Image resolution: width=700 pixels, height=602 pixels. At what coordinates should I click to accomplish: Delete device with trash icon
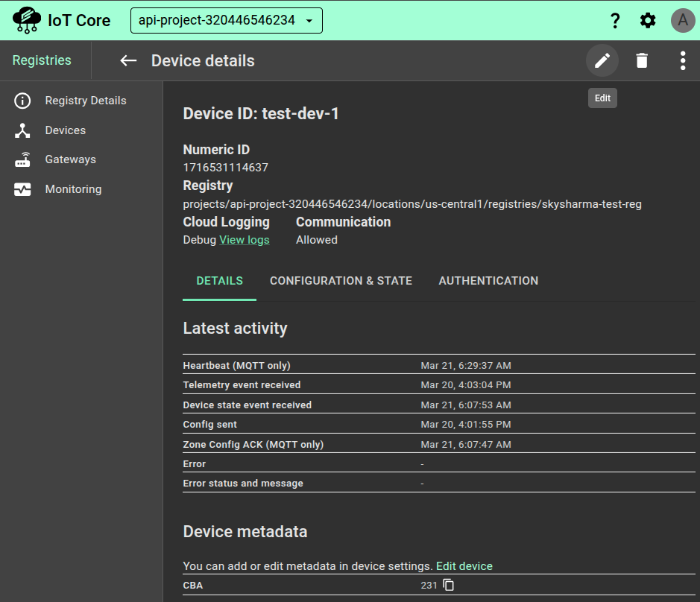642,60
